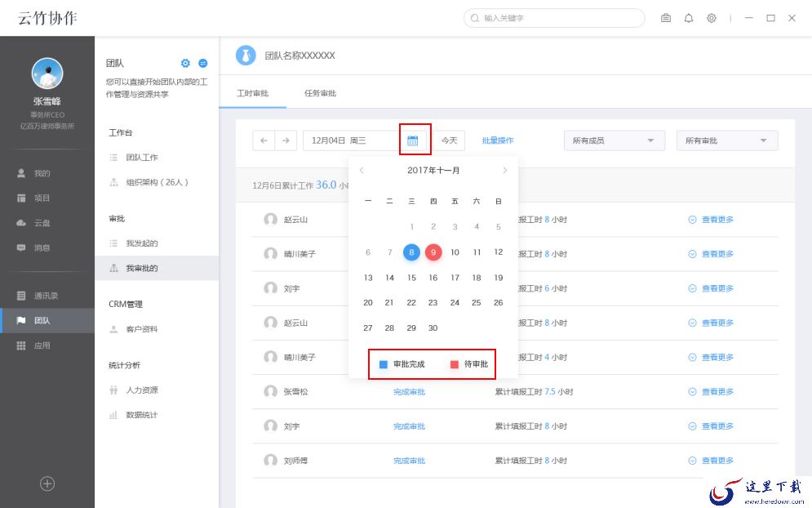This screenshot has height=508, width=812.
Task: Select day 9 marked pending in calendar
Action: (x=433, y=252)
